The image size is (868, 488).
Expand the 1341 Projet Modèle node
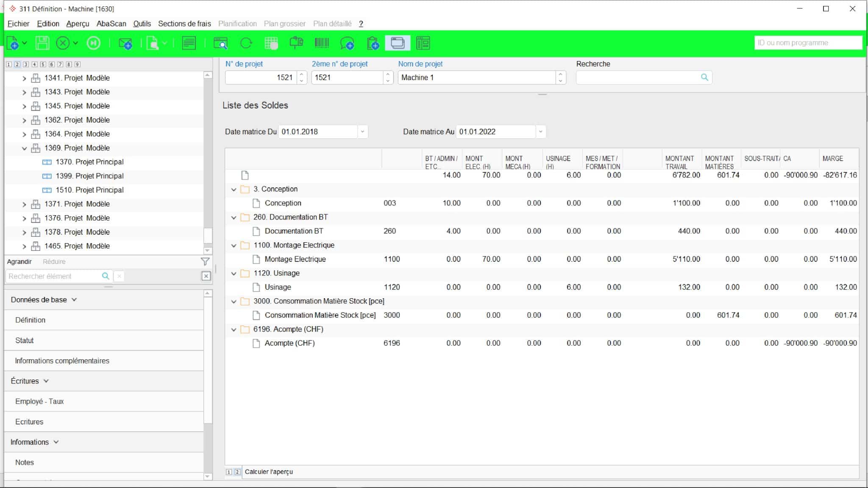point(24,78)
